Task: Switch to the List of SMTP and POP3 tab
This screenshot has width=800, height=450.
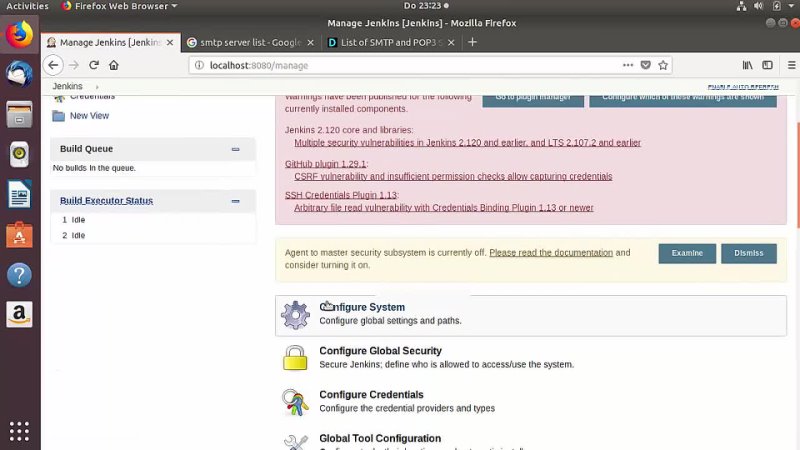Action: click(391, 42)
